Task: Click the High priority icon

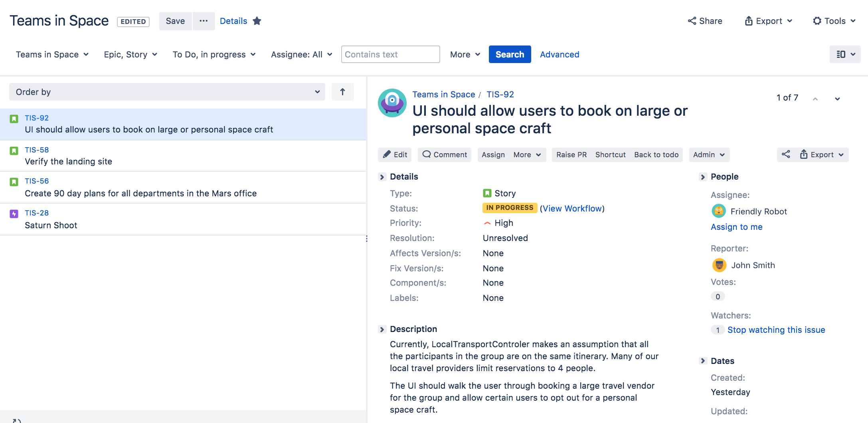Action: tap(487, 223)
